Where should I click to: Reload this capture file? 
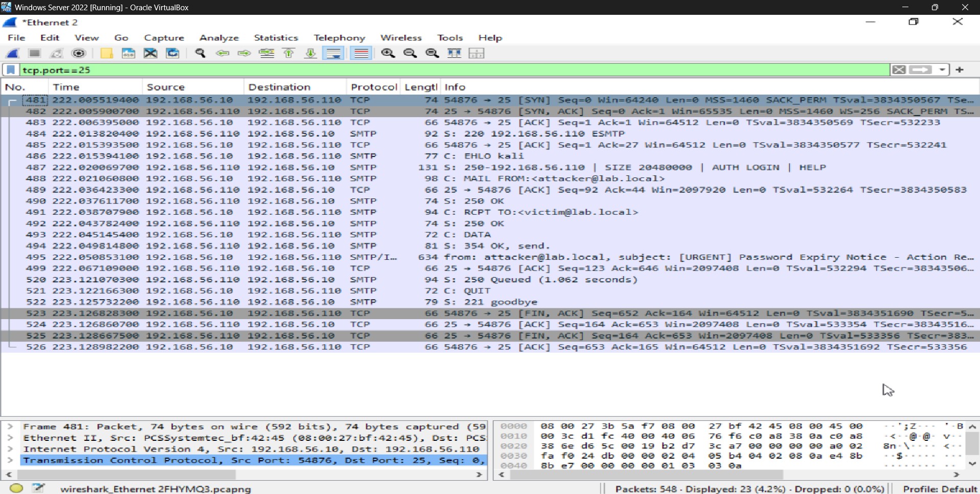tap(173, 53)
